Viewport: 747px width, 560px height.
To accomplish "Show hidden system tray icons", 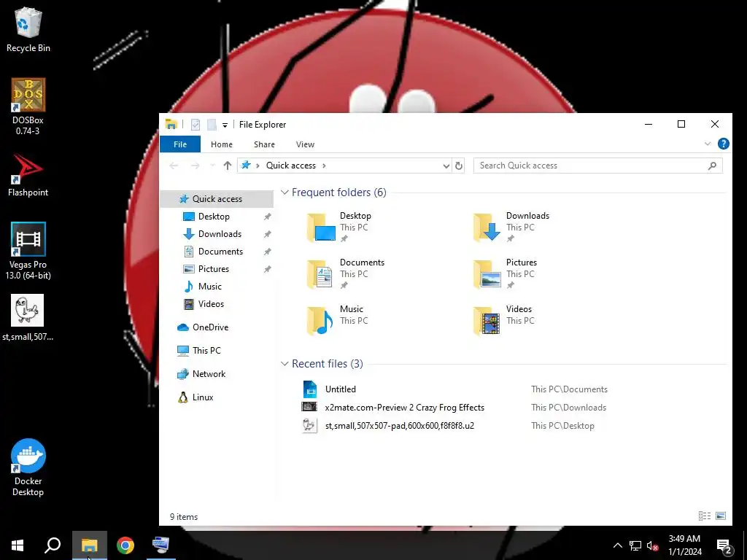I will [x=617, y=545].
